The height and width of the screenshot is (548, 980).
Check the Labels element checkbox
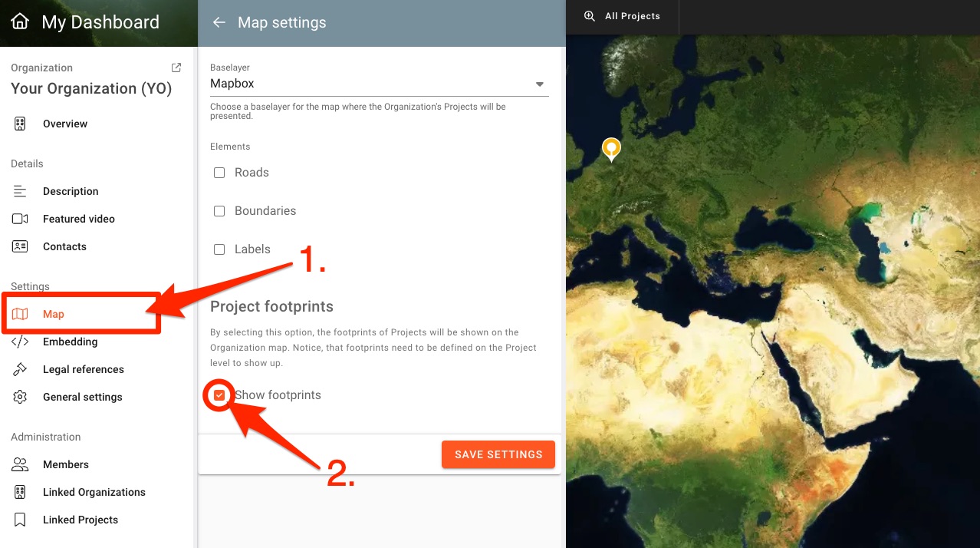pos(219,249)
